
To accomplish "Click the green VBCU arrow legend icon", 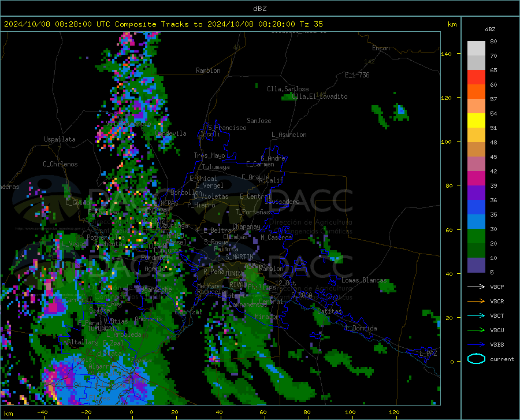I will 476,330.
